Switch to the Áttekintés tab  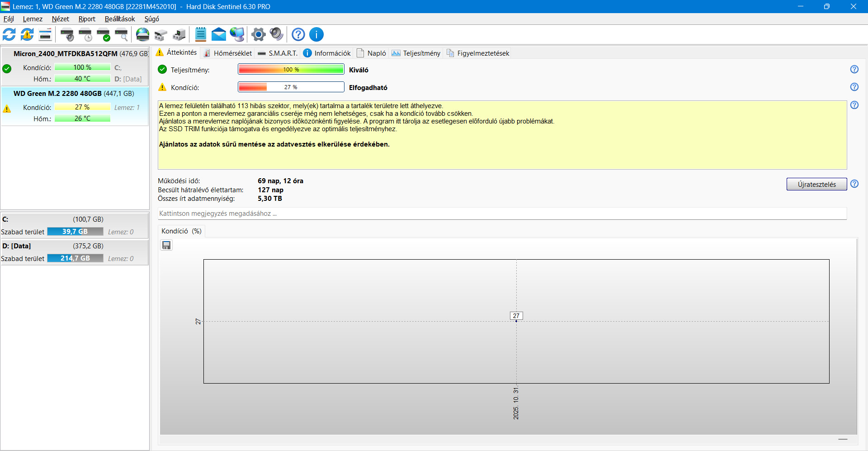176,52
